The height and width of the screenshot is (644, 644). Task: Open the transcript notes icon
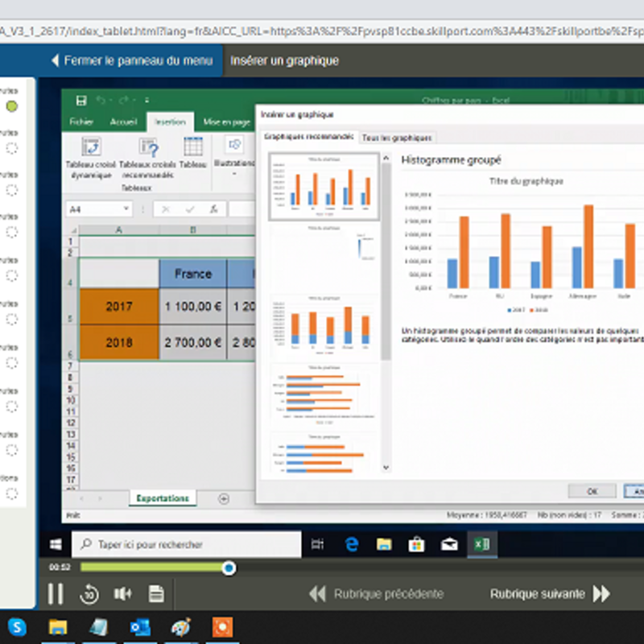click(x=156, y=594)
